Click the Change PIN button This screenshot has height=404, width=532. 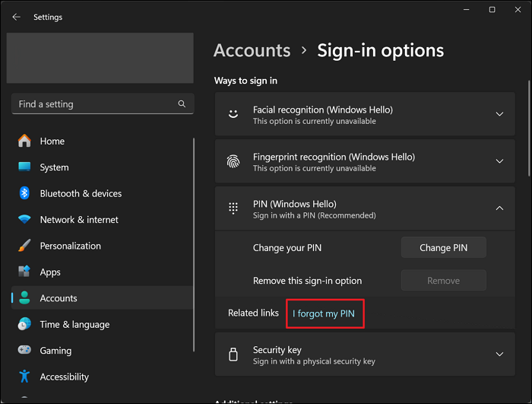pos(443,247)
